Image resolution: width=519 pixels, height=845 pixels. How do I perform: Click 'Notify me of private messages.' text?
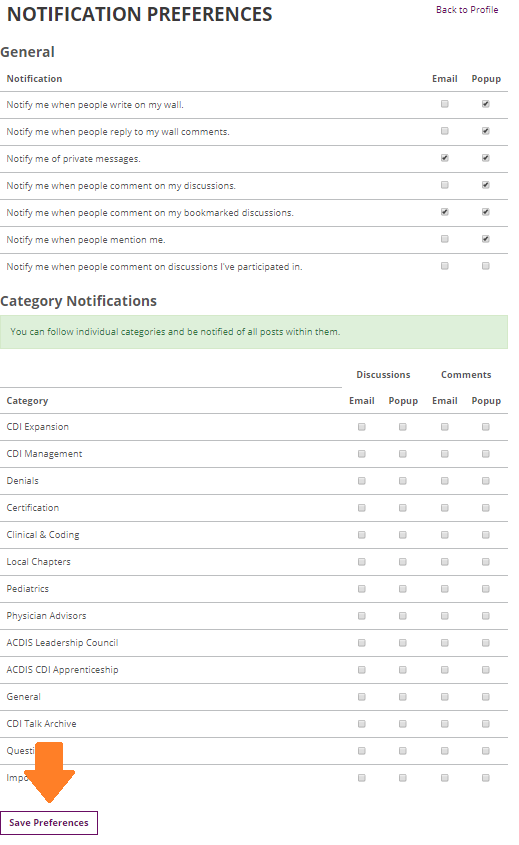(x=73, y=158)
